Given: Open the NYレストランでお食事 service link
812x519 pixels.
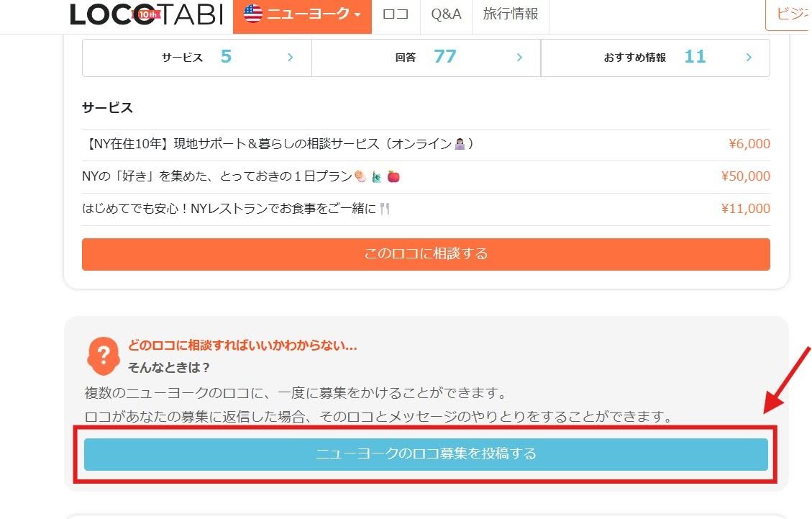Looking at the screenshot, I should pos(236,209).
